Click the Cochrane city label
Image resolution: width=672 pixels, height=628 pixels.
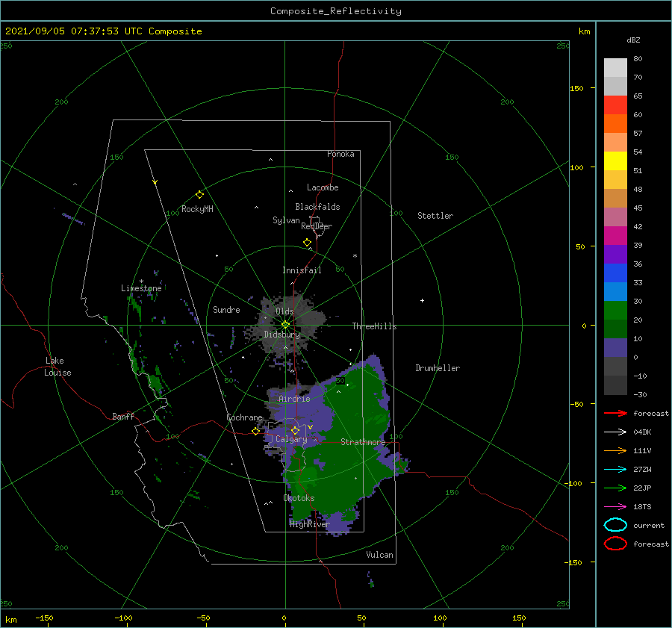tap(244, 417)
